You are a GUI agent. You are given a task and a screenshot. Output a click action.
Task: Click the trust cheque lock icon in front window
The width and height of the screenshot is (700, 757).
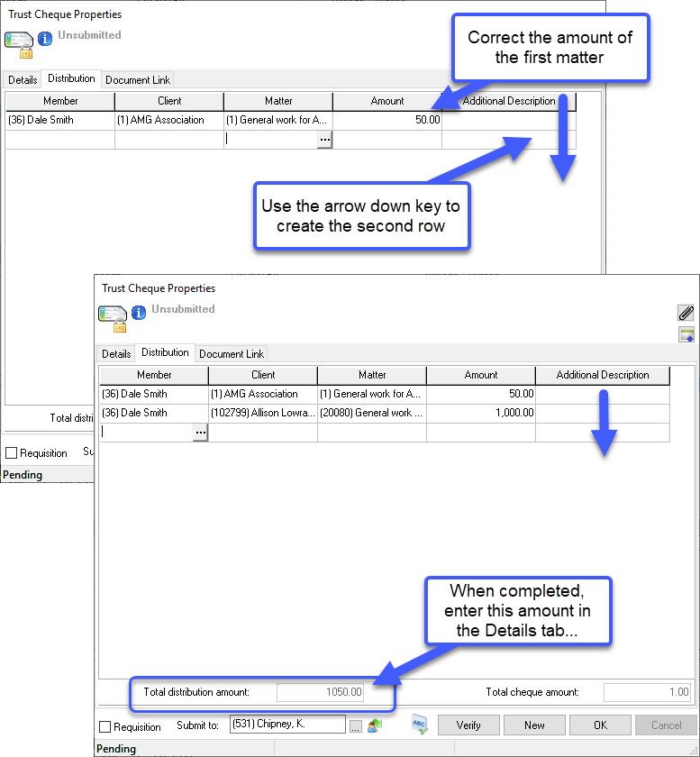point(113,319)
